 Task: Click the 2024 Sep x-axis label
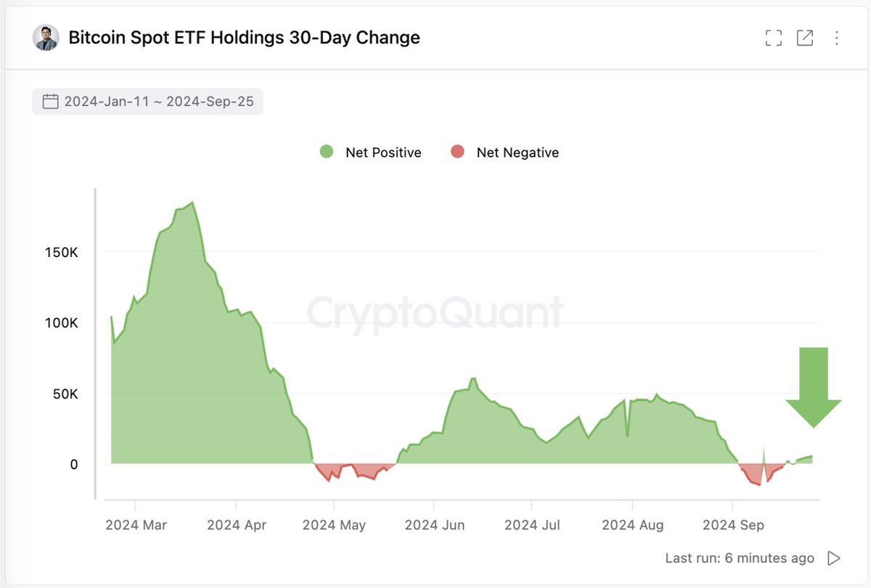coord(734,525)
